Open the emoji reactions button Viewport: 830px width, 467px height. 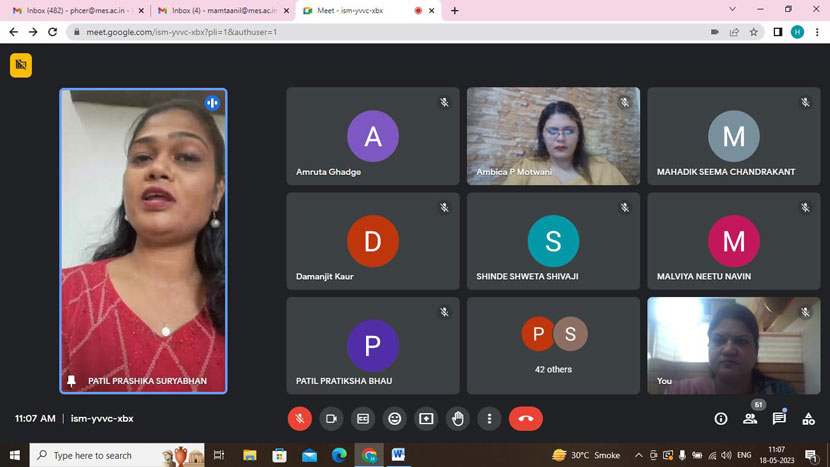click(394, 419)
